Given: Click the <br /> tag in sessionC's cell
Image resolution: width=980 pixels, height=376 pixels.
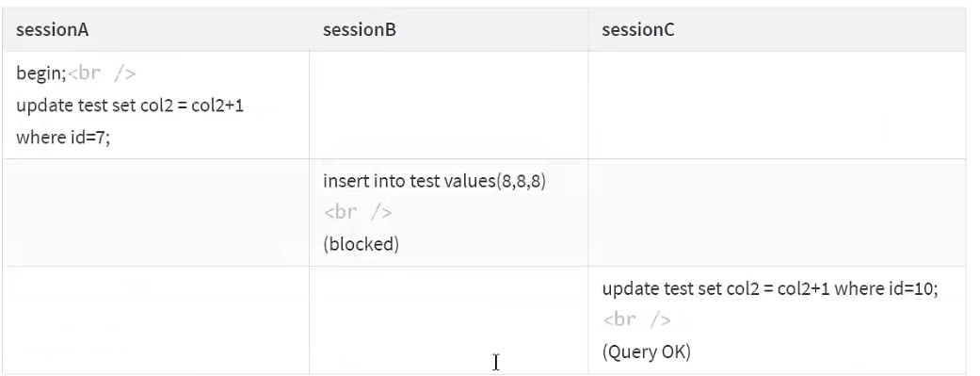Looking at the screenshot, I should tap(637, 320).
